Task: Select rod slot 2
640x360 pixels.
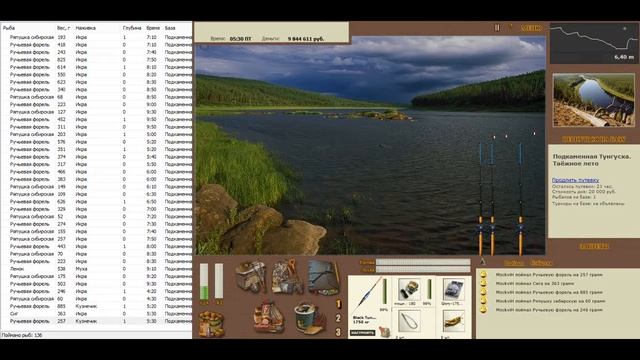Action: click(338, 318)
